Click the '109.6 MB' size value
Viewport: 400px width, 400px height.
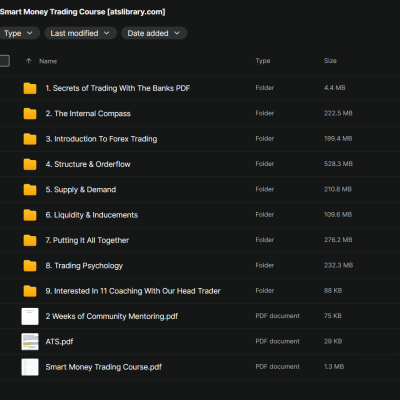tap(338, 215)
